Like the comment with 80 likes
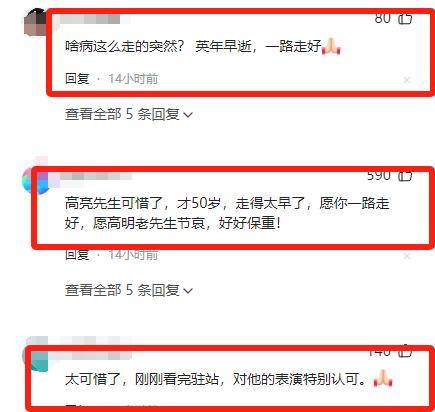The width and height of the screenshot is (435, 412). (x=405, y=18)
